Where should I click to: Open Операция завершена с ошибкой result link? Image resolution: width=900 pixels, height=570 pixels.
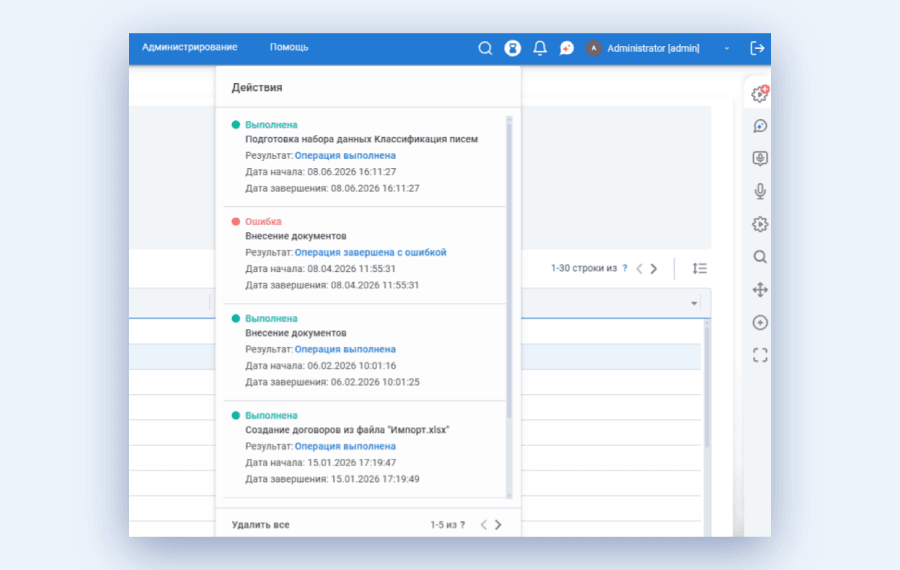370,253
